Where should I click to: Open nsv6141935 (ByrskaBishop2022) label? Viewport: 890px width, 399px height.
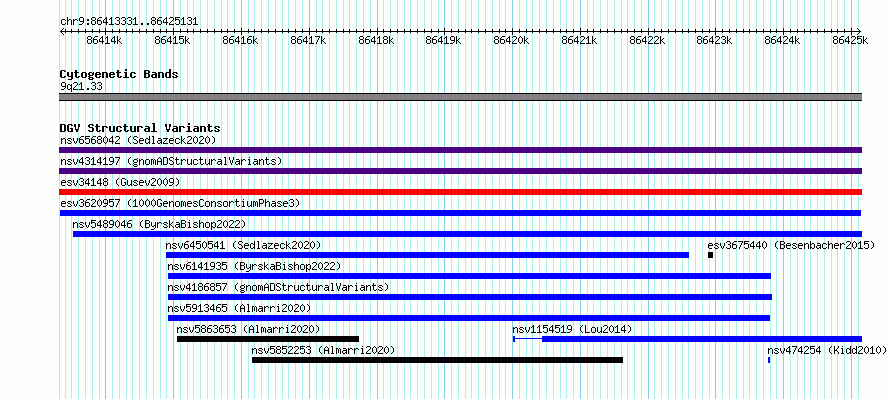pos(254,266)
